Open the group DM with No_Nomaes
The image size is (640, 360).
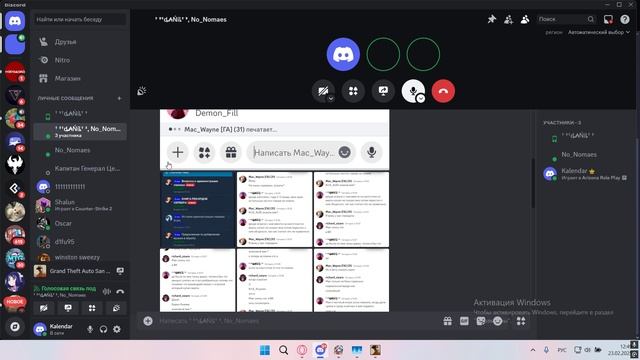[80, 131]
